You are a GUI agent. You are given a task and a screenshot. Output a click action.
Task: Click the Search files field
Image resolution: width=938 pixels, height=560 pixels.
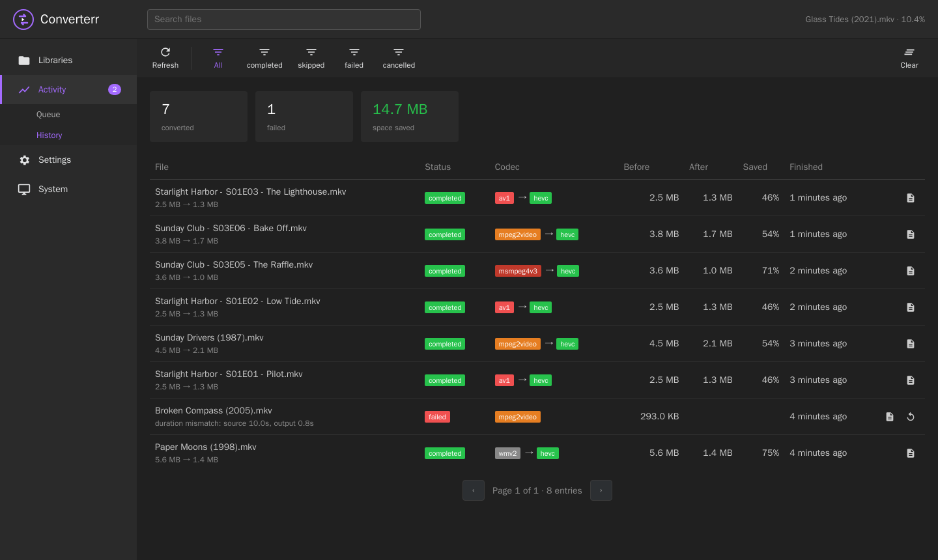(x=284, y=20)
